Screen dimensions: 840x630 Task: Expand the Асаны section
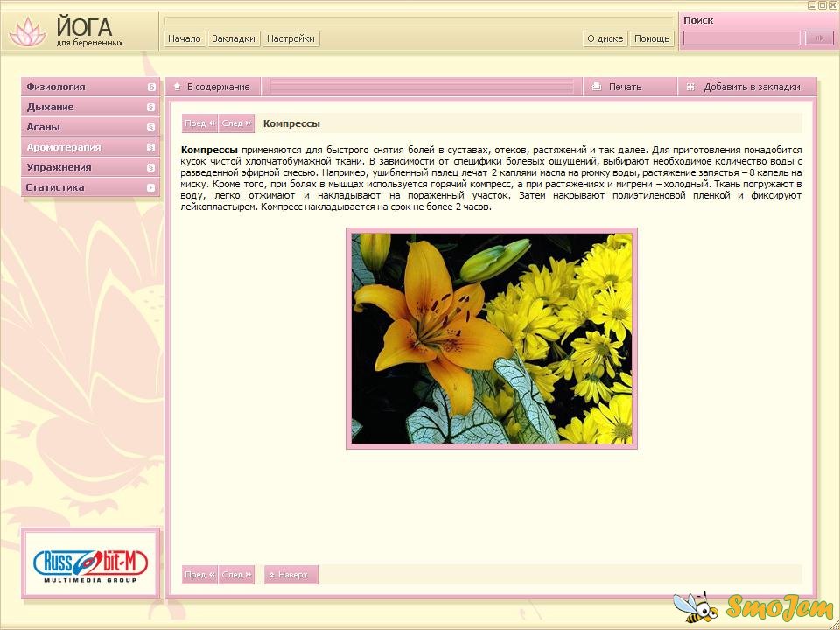90,127
